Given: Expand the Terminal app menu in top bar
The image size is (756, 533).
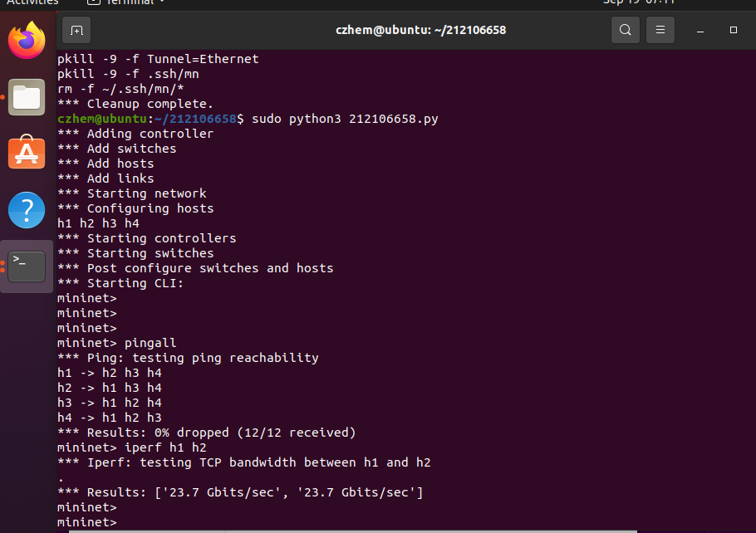Looking at the screenshot, I should [x=126, y=2].
